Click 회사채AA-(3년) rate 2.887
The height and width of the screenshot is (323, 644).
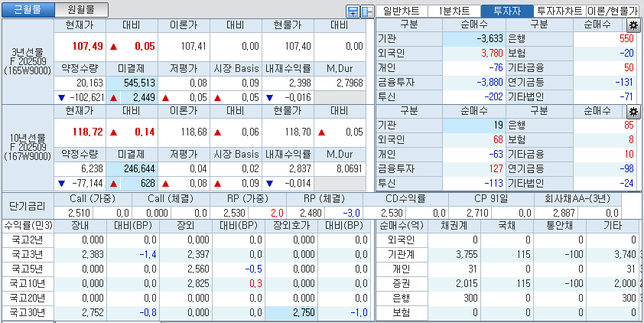coord(555,213)
